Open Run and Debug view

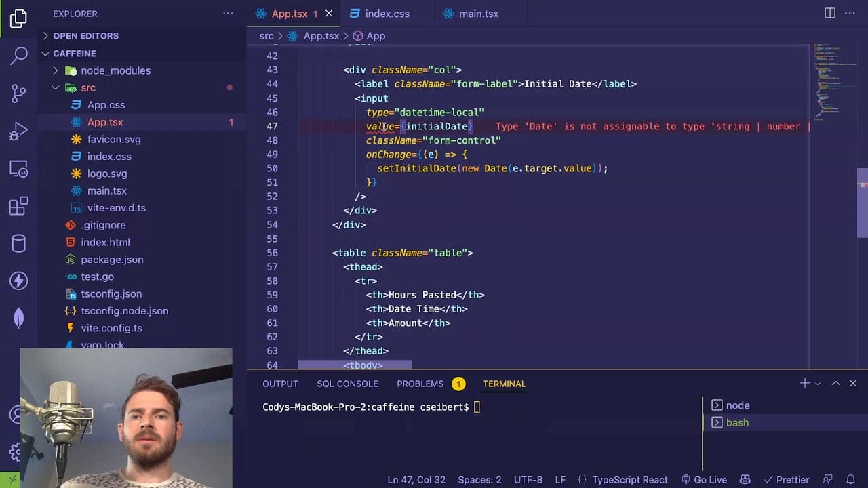point(19,130)
